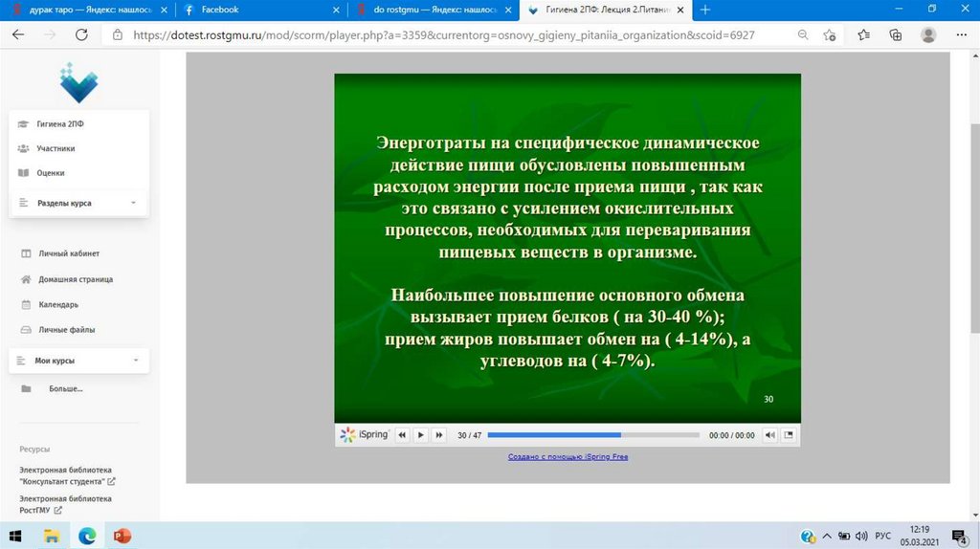The image size is (980, 549).
Task: Click the address bar URL
Action: point(443,35)
